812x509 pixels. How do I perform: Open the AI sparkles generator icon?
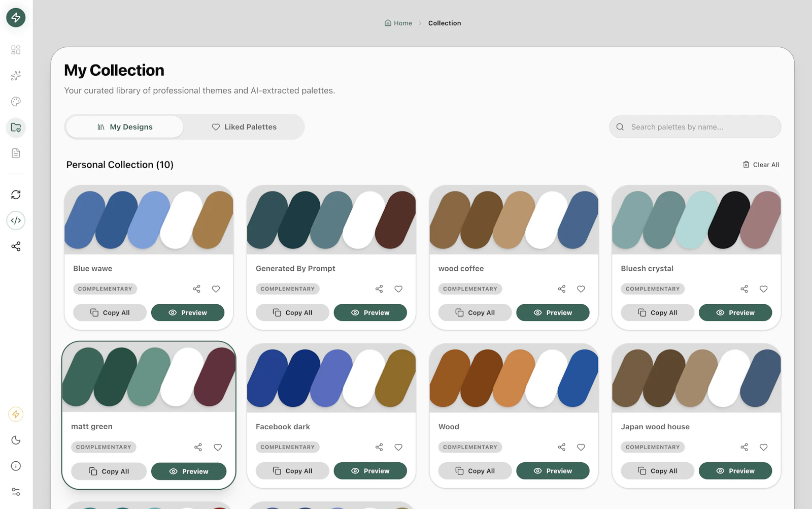[x=16, y=76]
